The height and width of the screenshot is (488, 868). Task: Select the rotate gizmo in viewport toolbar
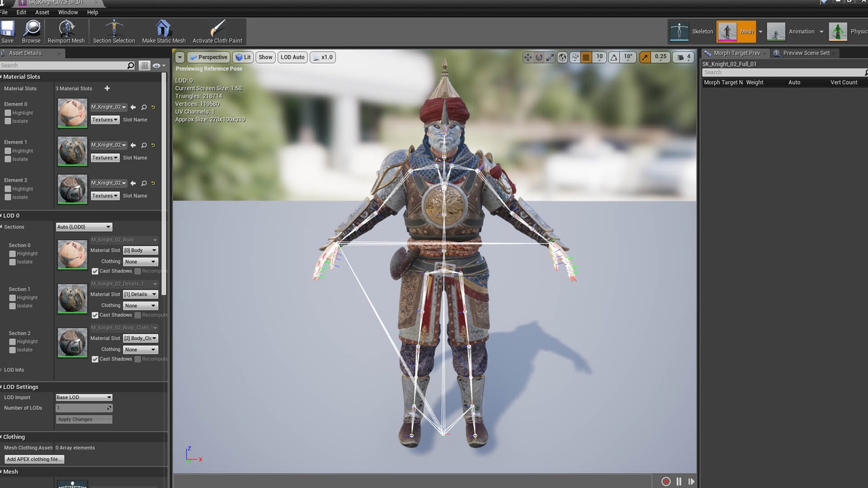pos(539,58)
